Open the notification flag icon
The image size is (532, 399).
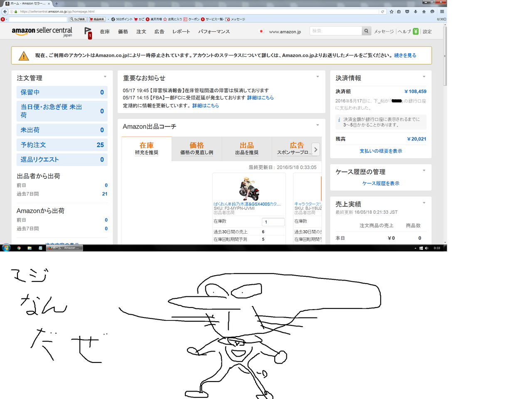click(x=88, y=32)
